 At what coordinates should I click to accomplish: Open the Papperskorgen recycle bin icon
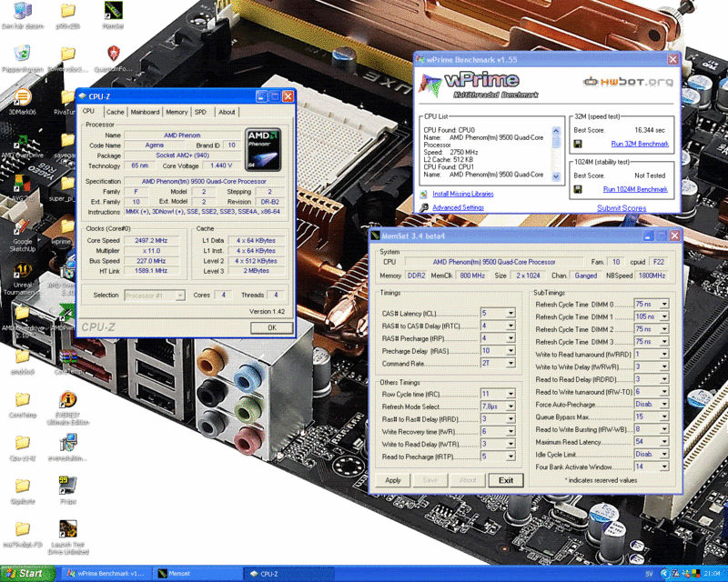[x=22, y=54]
